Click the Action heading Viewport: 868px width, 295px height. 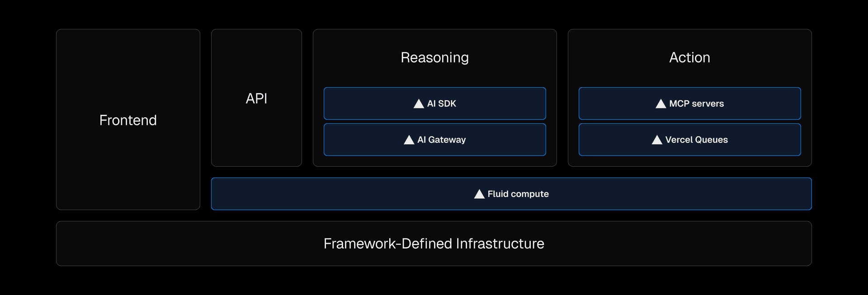click(689, 57)
